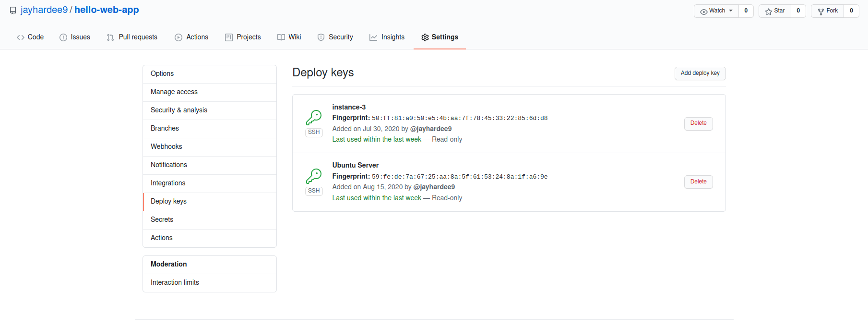
Task: Click the Deploy keys page heading
Action: 323,73
